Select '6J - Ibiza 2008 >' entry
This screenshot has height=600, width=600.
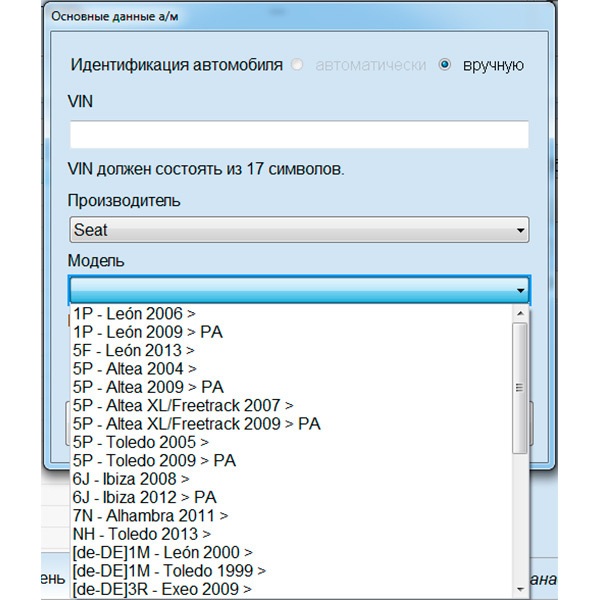(291, 479)
